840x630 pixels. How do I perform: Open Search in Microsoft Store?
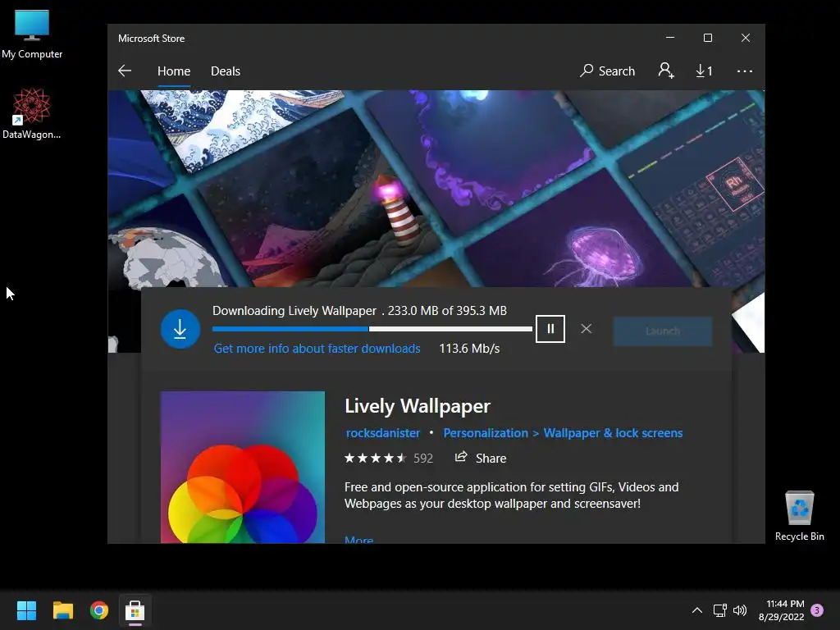pos(607,71)
